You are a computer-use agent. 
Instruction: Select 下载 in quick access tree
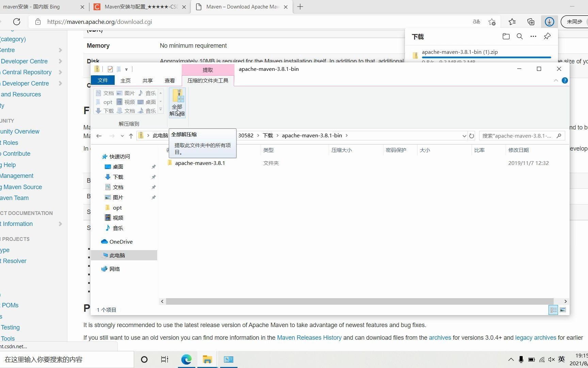tap(118, 177)
